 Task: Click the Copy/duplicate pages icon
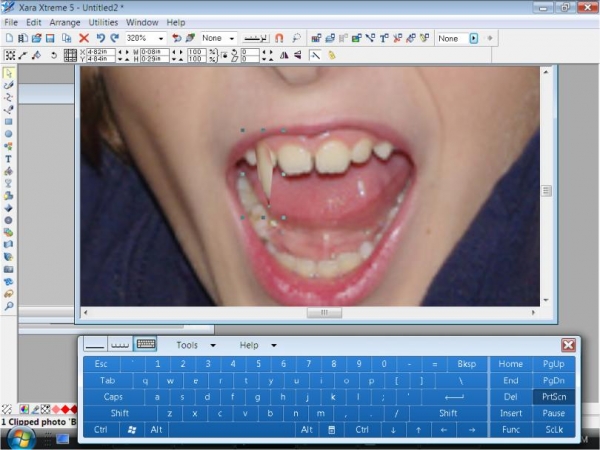67,38
